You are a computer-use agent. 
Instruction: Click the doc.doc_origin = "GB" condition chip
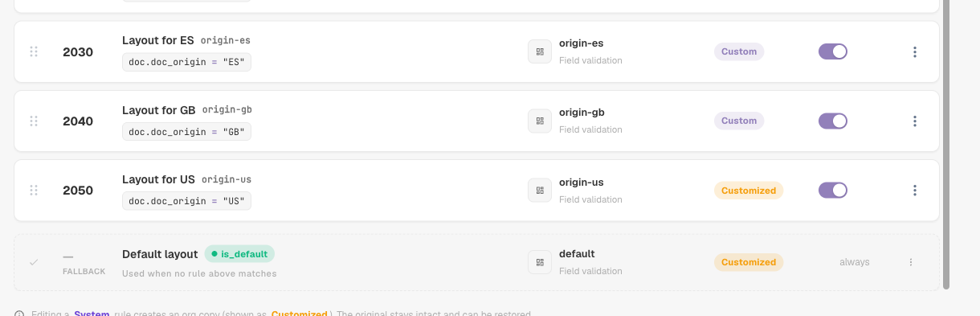(187, 131)
